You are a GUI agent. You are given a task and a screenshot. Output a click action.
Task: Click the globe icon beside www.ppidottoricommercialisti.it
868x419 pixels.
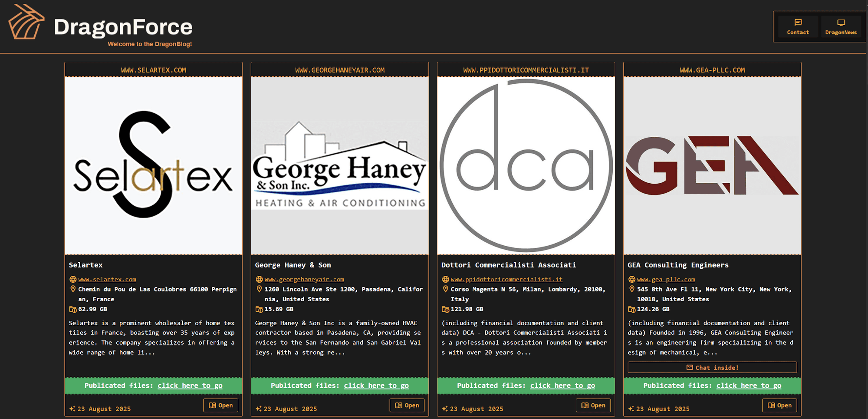445,280
